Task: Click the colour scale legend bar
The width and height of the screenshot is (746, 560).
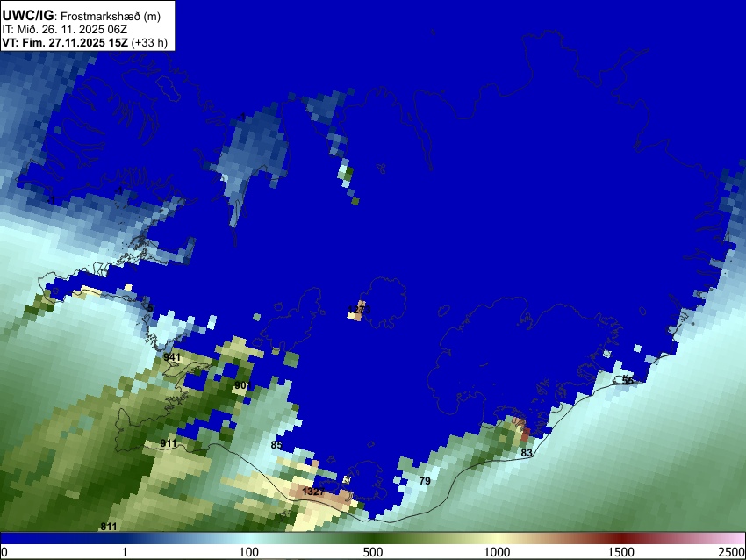Action: [x=373, y=538]
